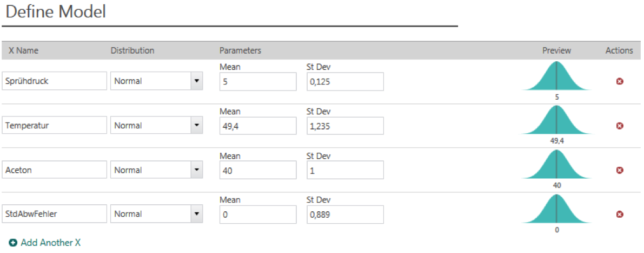Select the StdAbwFehler St Dev field 0,889

click(x=345, y=214)
